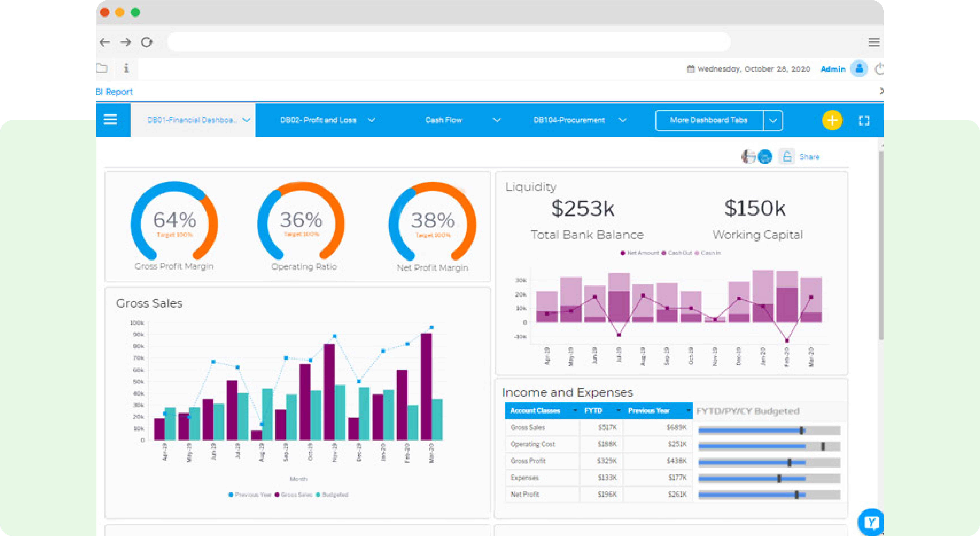Toggle Cash In legend in Liquidity chart
This screenshot has width=980, height=536.
click(708, 253)
